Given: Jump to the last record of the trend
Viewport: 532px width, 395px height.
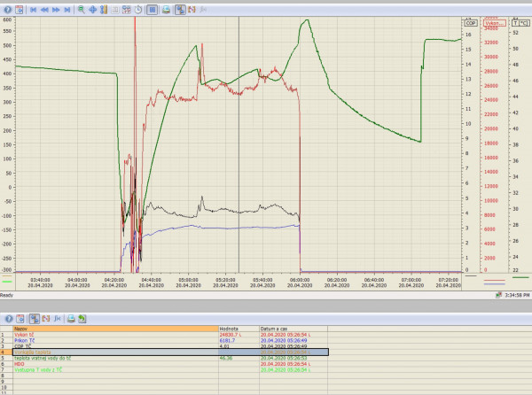Looking at the screenshot, I should [67, 10].
